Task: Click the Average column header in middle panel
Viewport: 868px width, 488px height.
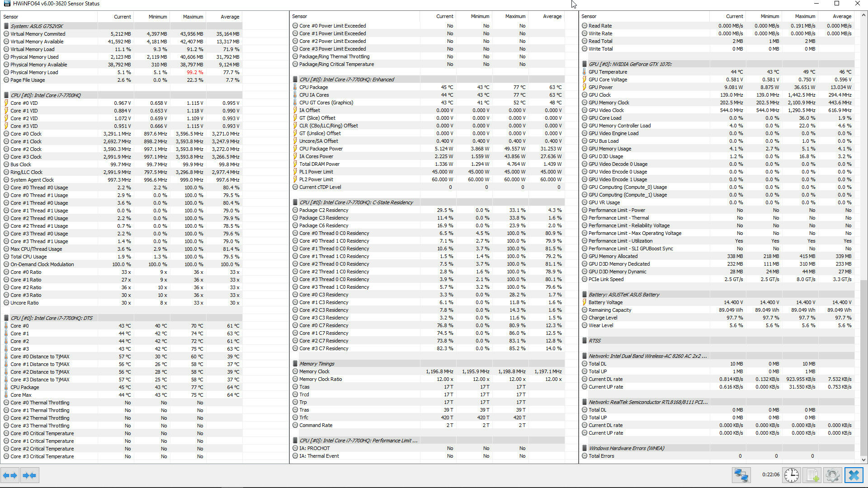Action: pos(546,16)
